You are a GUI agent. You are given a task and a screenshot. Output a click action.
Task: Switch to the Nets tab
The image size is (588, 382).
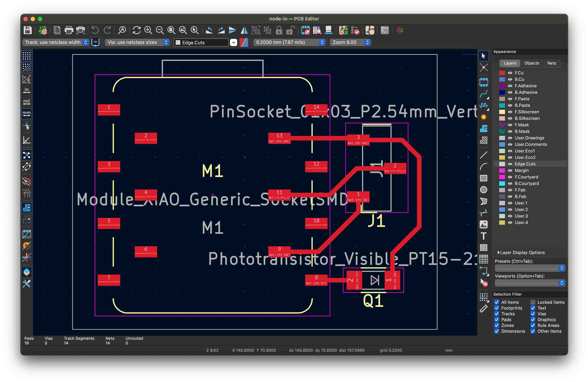551,63
